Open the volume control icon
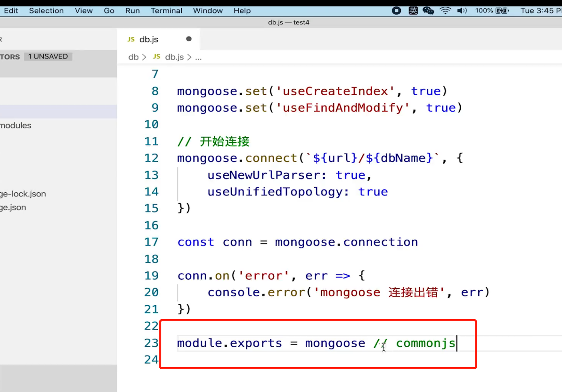Image resolution: width=562 pixels, height=392 pixels. [x=462, y=11]
